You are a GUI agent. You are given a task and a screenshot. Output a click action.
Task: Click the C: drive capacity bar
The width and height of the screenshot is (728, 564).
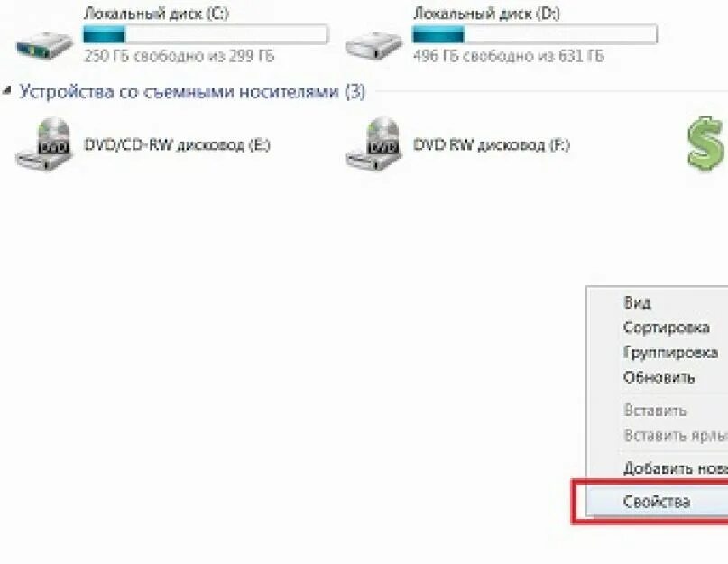pos(207,34)
